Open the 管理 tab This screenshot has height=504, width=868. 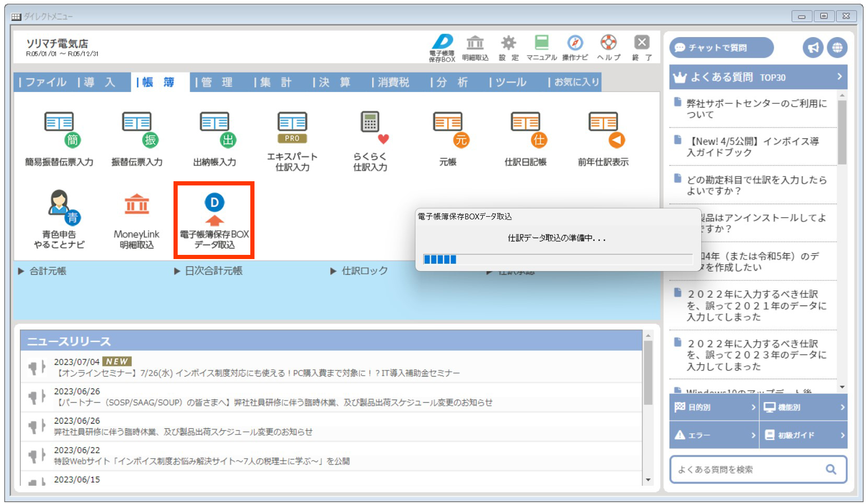219,82
